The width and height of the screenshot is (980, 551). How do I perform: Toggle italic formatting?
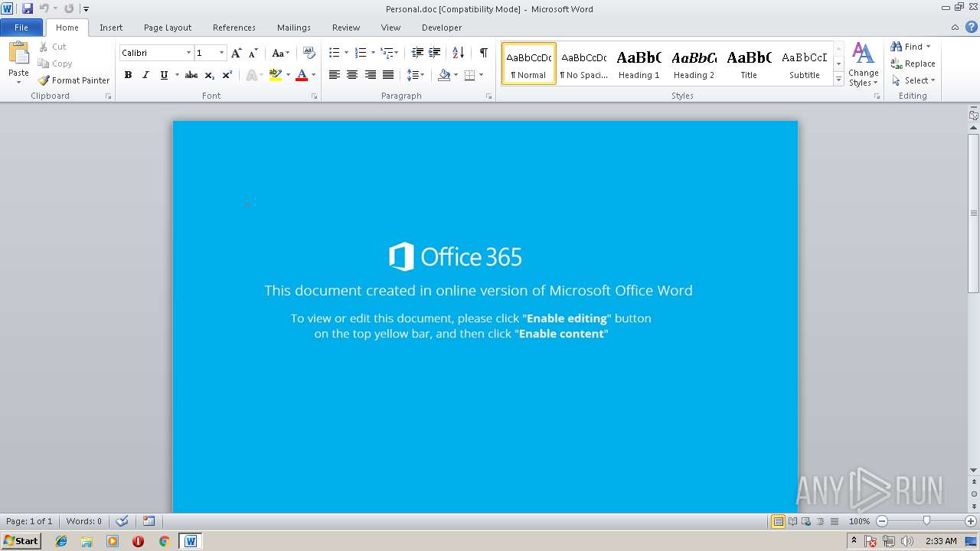coord(145,75)
